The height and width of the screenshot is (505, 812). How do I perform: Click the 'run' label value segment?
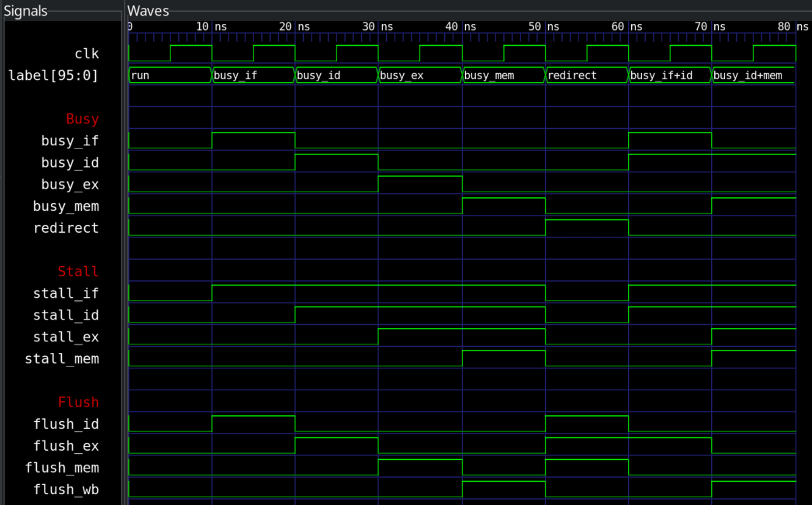(170, 76)
